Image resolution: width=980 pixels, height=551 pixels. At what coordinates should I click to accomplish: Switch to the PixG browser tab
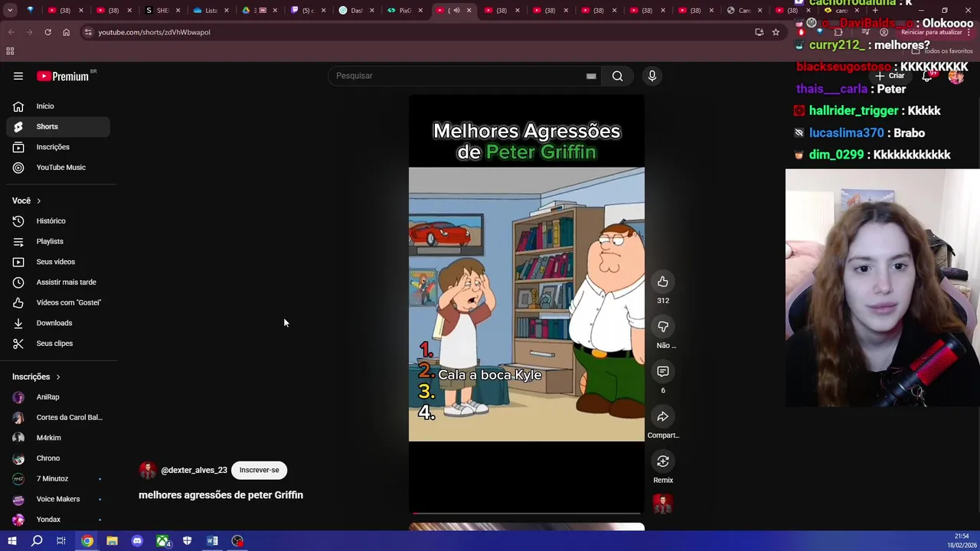point(402,11)
